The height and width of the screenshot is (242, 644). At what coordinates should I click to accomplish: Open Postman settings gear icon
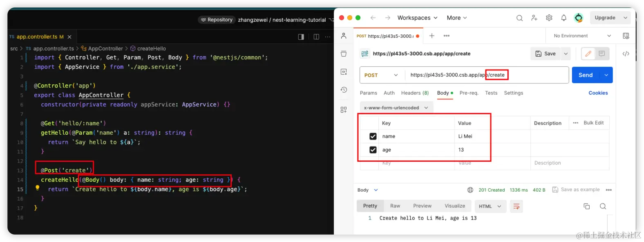click(549, 18)
